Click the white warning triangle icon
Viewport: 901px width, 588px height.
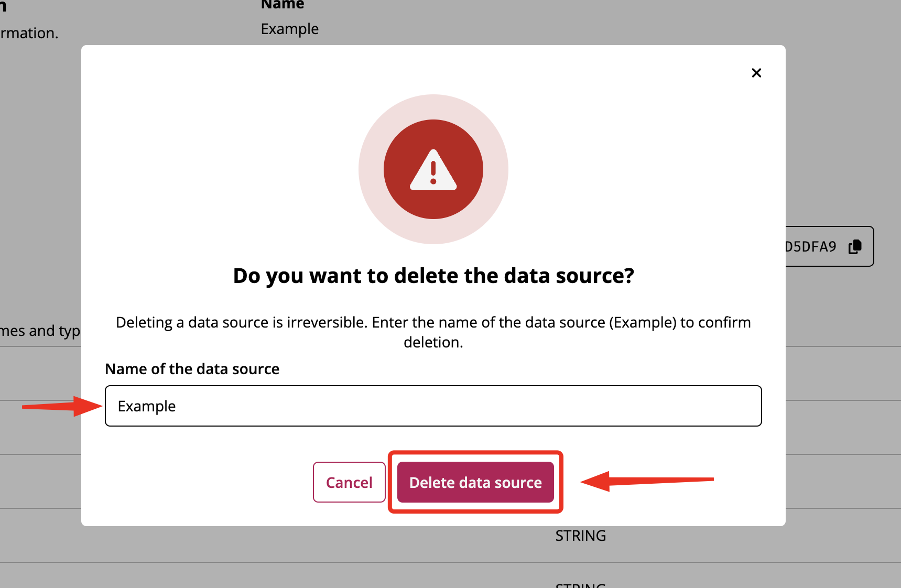point(433,170)
